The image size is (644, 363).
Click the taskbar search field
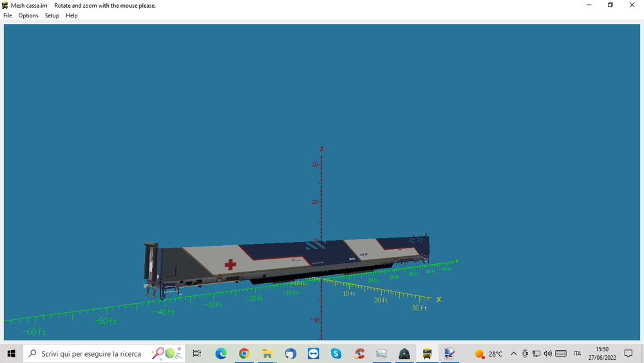104,353
